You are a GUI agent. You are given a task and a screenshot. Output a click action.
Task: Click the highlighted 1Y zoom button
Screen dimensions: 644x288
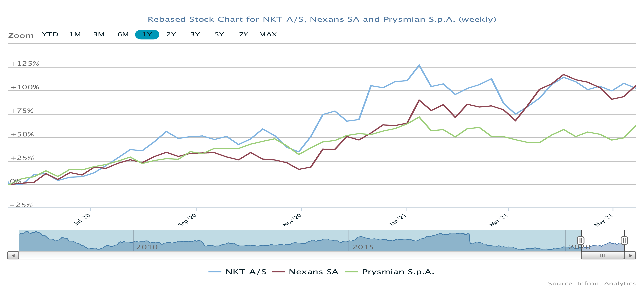click(x=147, y=34)
